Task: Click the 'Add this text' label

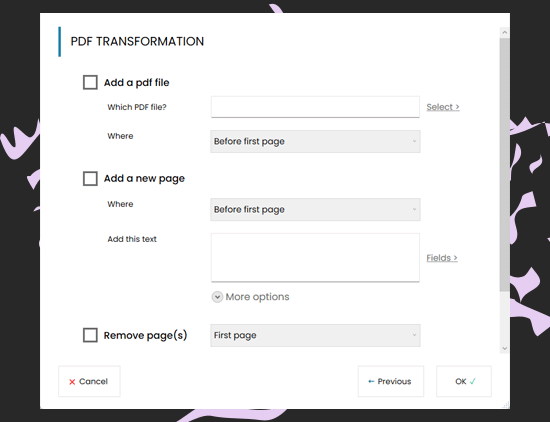Action: [x=132, y=239]
